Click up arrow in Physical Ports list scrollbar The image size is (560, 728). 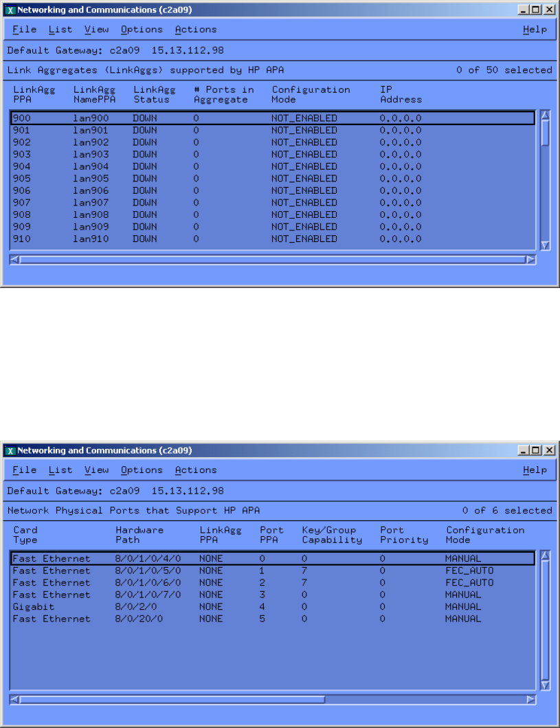545,555
